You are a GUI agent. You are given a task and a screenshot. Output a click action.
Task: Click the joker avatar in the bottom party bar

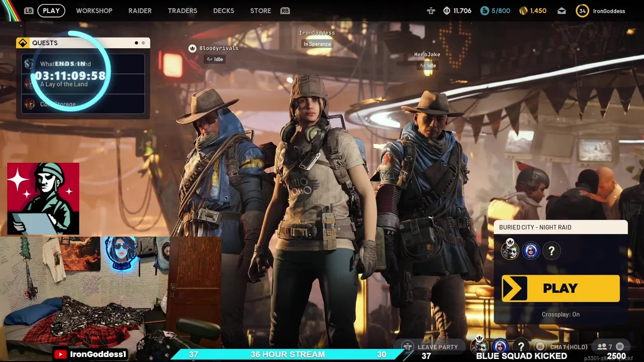[479, 345]
